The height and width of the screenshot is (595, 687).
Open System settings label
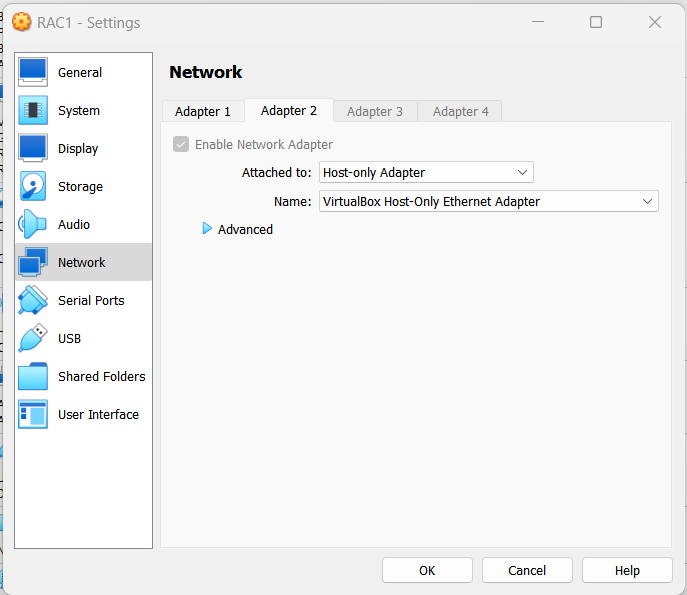point(79,110)
